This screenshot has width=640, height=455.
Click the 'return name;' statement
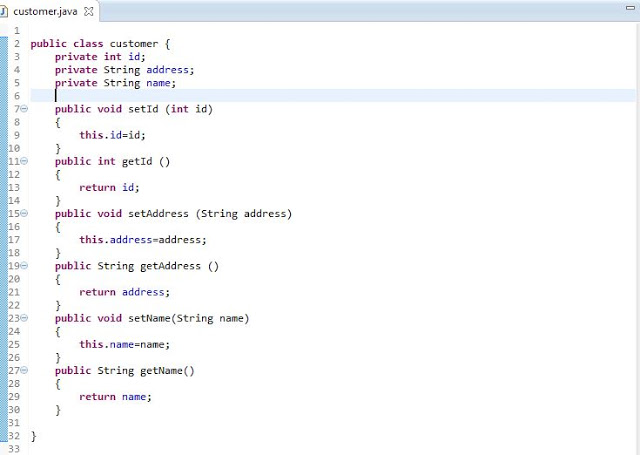pos(116,396)
